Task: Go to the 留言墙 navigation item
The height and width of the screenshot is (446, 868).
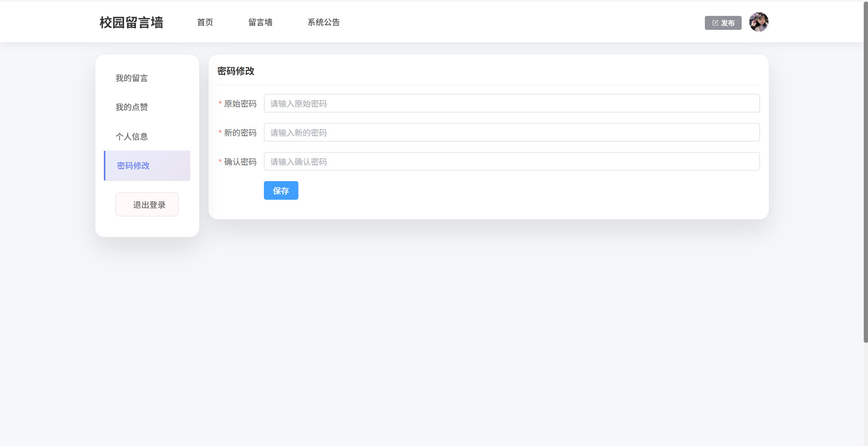Action: click(x=260, y=22)
